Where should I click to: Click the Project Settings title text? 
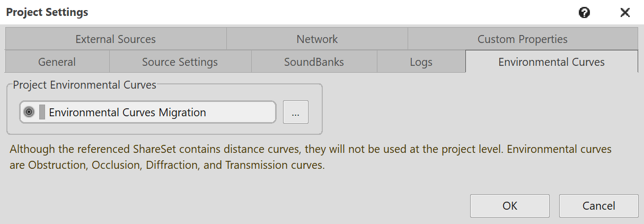tap(47, 12)
